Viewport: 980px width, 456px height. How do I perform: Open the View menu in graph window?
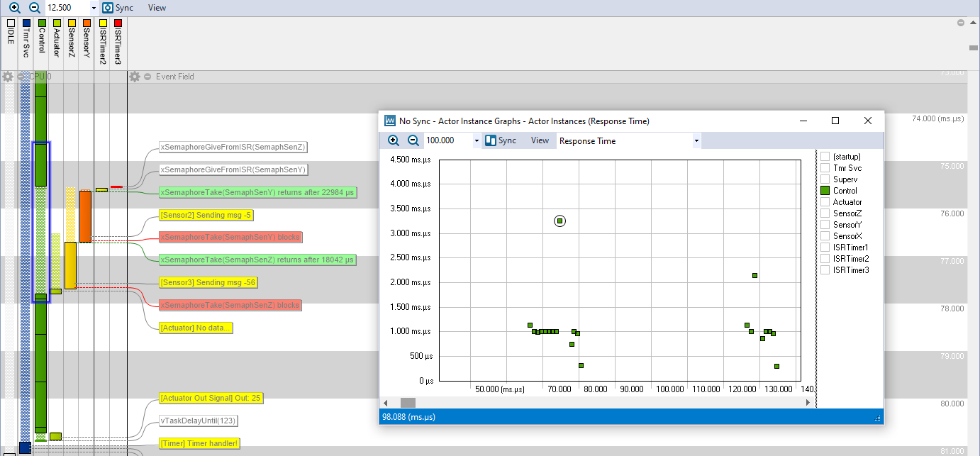(540, 140)
